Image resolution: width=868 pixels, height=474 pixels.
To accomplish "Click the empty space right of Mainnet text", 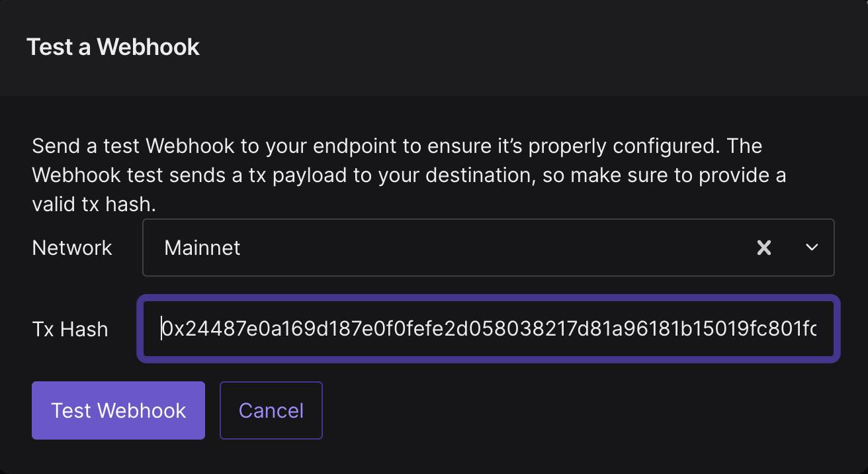I will click(496, 248).
